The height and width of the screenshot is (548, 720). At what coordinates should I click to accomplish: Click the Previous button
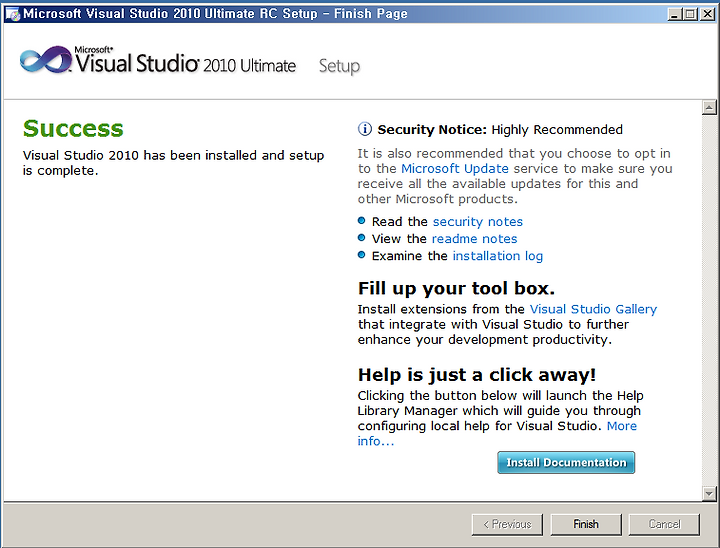pos(507,524)
